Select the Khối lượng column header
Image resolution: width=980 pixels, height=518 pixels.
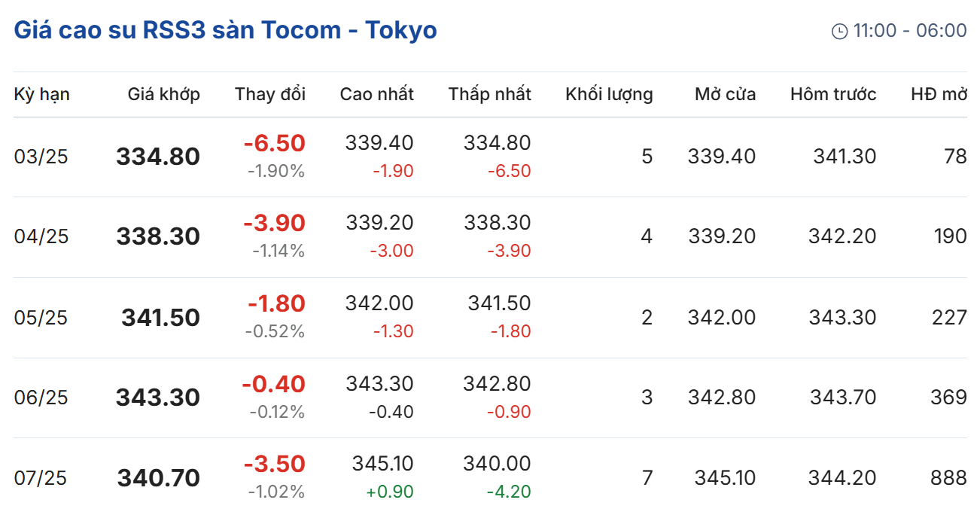point(609,94)
